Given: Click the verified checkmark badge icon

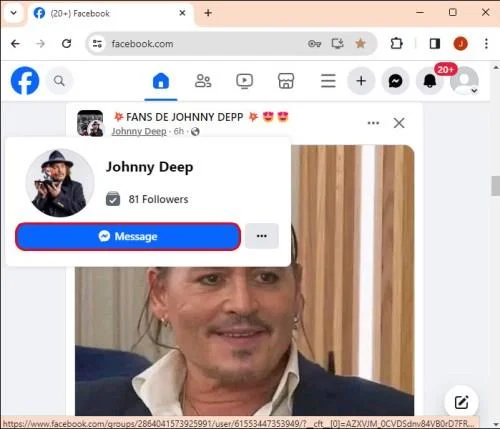Looking at the screenshot, I should (x=113, y=199).
